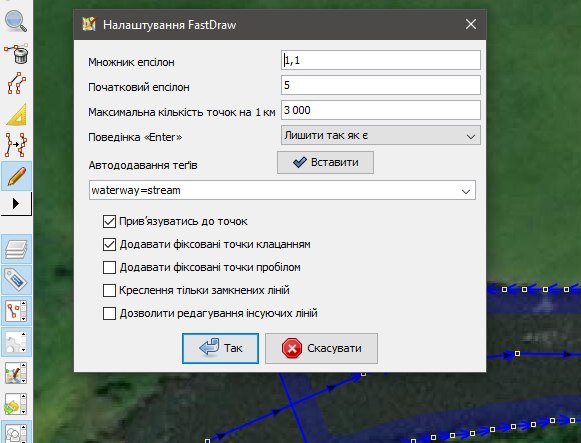Image resolution: width=581 pixels, height=443 pixels.
Task: Open the waterway=stream tags dropdown arrow
Action: click(466, 191)
